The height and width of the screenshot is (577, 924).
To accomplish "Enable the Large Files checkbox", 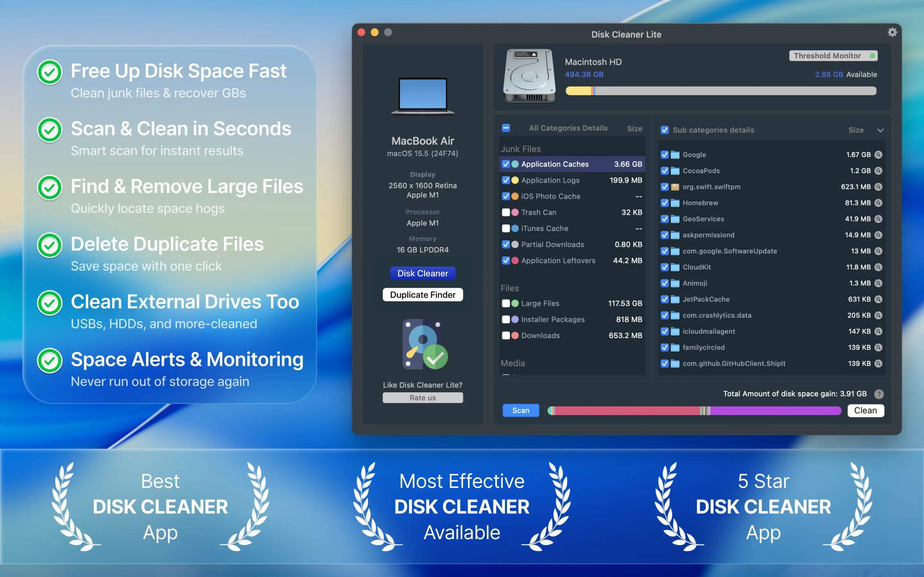I will pyautogui.click(x=506, y=303).
